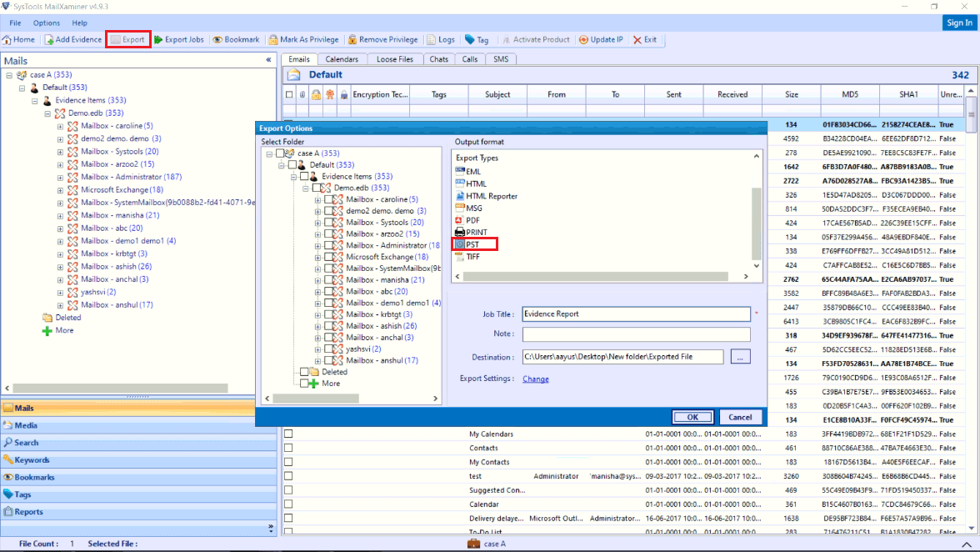Click the Change link for Export Settings
The width and height of the screenshot is (980, 552).
[x=536, y=379]
